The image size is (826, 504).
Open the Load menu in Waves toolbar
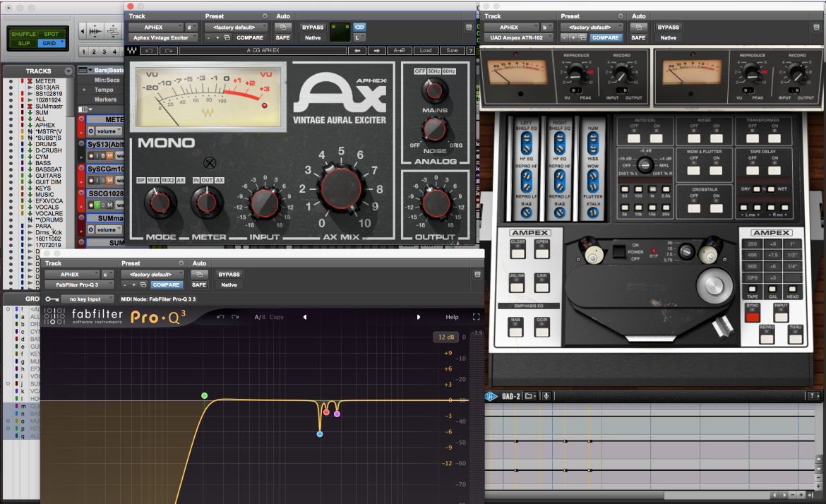(x=426, y=51)
